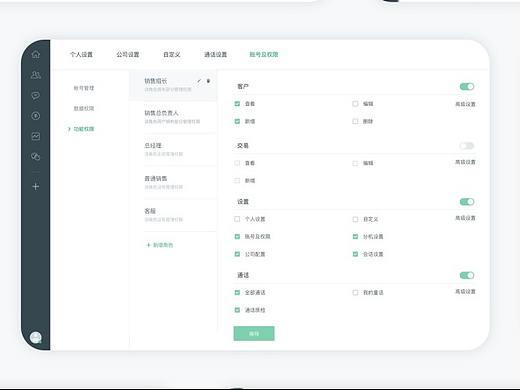This screenshot has height=390, width=520.
Task: Switch to the 通话设置 top tab
Action: click(216, 54)
